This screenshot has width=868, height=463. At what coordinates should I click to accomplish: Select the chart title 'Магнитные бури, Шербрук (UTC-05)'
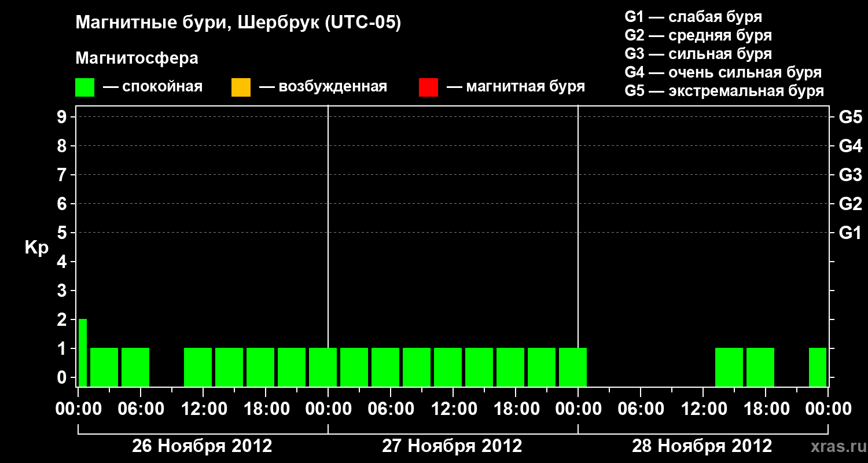tap(238, 23)
